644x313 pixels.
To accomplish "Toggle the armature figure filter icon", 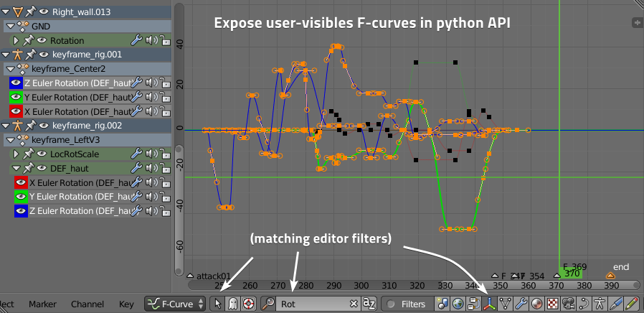I will coord(600,304).
